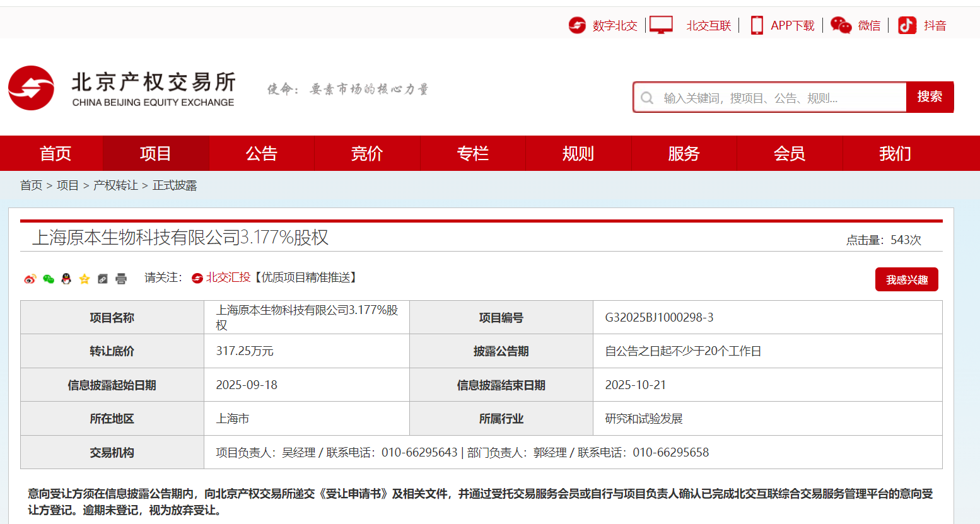Navigate to 产权转让 in the breadcrumb
980x524 pixels.
(x=115, y=185)
